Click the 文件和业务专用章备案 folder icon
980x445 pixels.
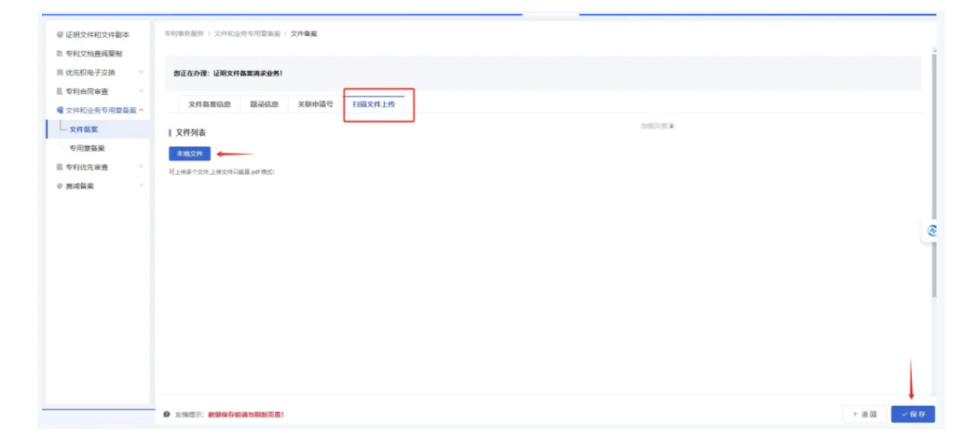pos(60,110)
